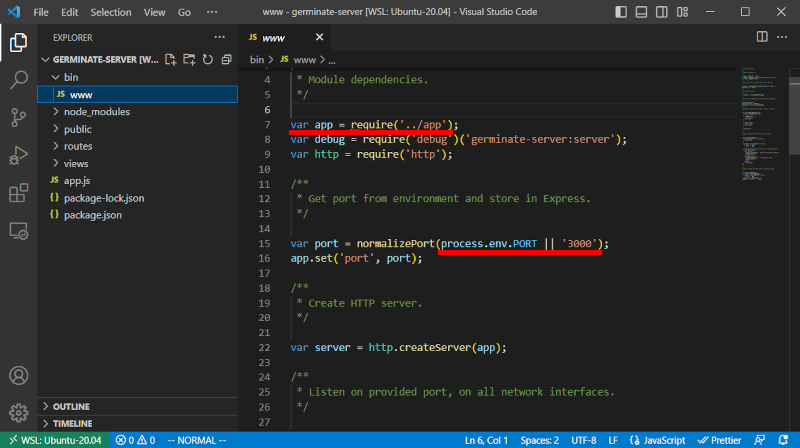
Task: Collapse the GERMINATE-SERVER workspace root
Action: pos(45,60)
